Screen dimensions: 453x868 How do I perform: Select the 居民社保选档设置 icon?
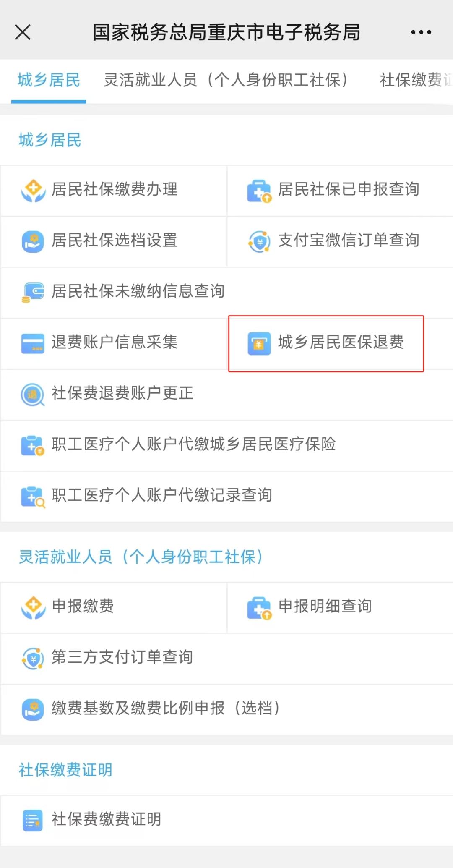[x=33, y=241]
